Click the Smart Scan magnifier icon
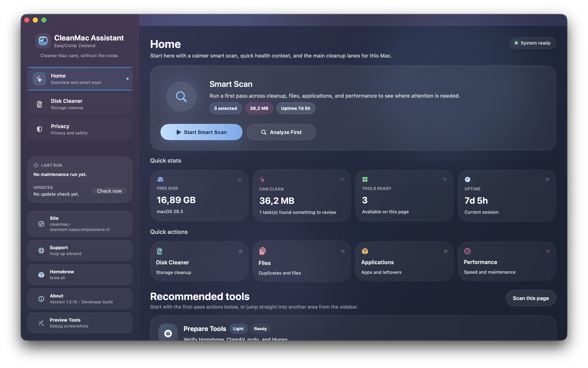588x368 pixels. click(x=181, y=96)
